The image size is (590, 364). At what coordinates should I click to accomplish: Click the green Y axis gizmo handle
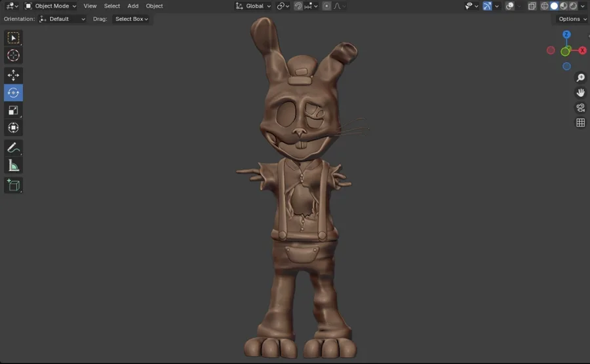click(x=565, y=52)
